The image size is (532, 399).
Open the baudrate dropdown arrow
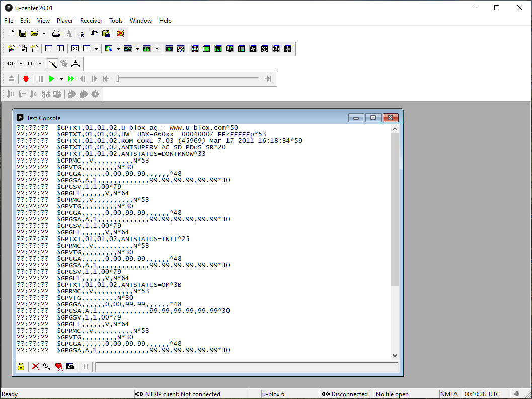click(40, 64)
